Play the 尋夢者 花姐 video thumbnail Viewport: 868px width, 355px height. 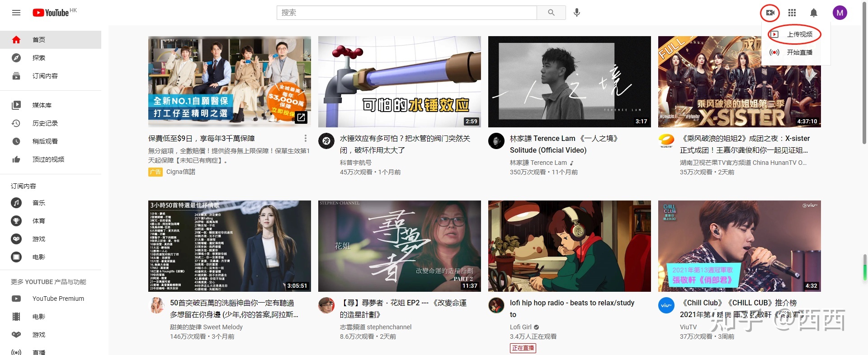coord(400,246)
